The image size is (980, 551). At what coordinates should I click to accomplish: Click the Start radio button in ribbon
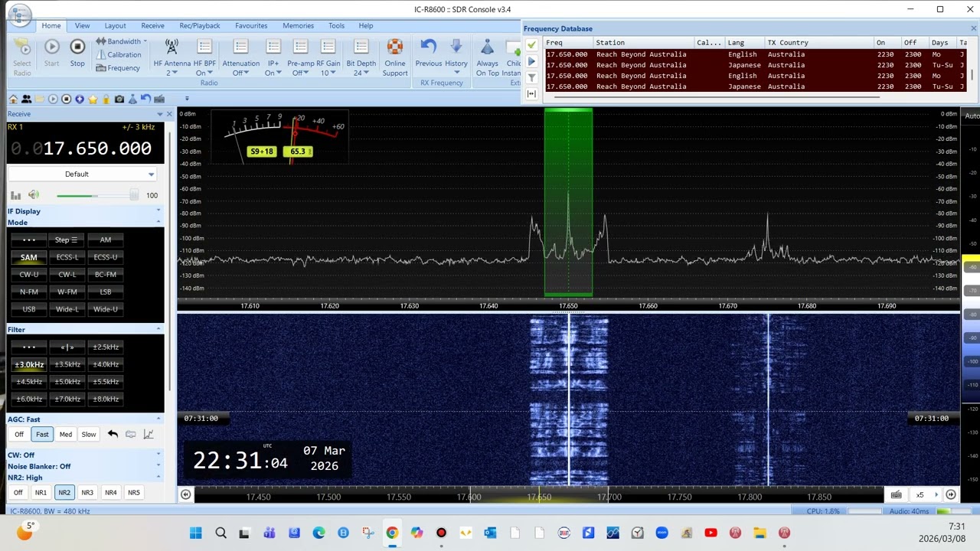(51, 52)
